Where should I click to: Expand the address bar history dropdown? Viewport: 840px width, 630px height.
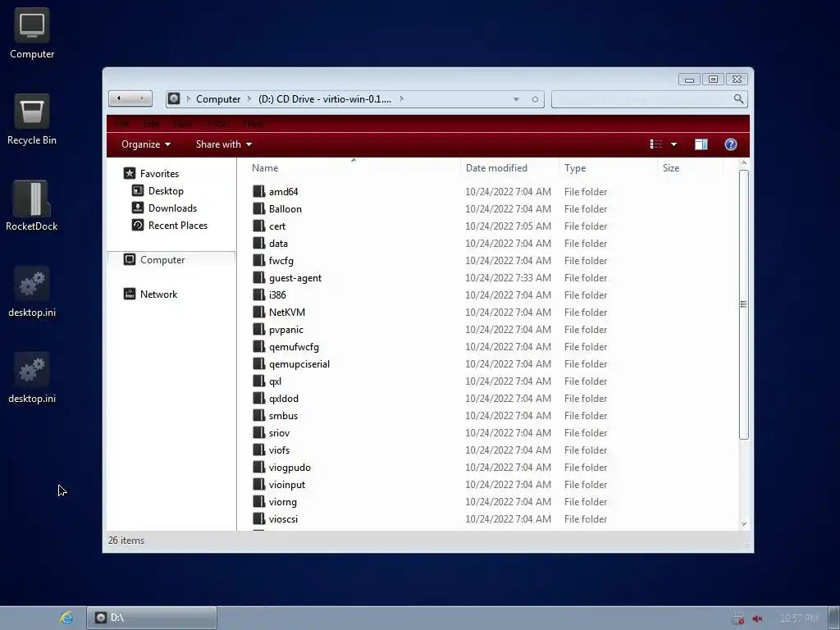516,99
